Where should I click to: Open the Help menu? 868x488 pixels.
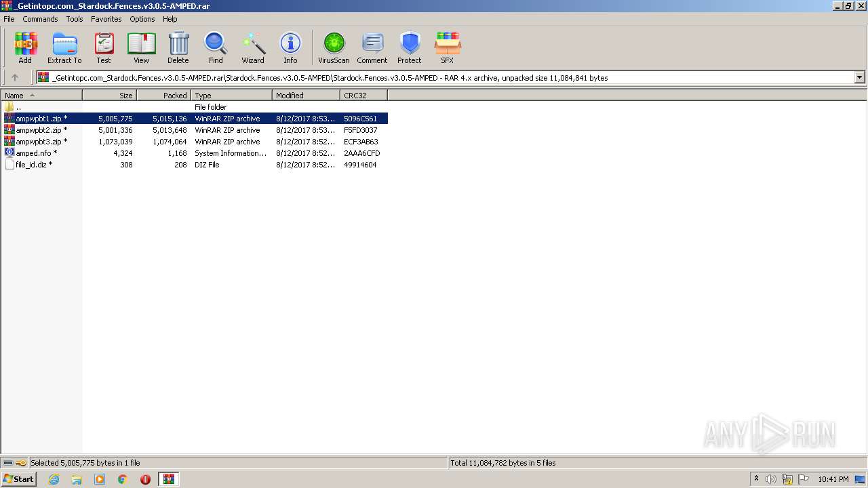coord(170,19)
